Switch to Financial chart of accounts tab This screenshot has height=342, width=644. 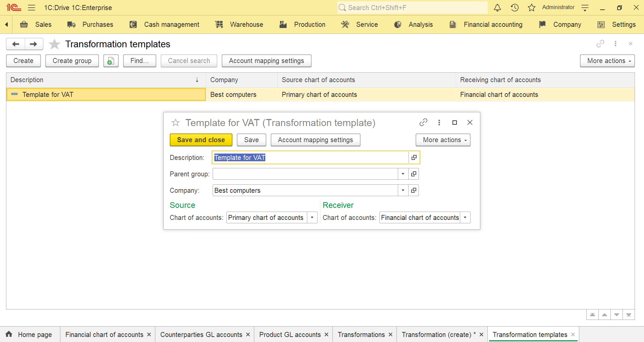coord(104,335)
